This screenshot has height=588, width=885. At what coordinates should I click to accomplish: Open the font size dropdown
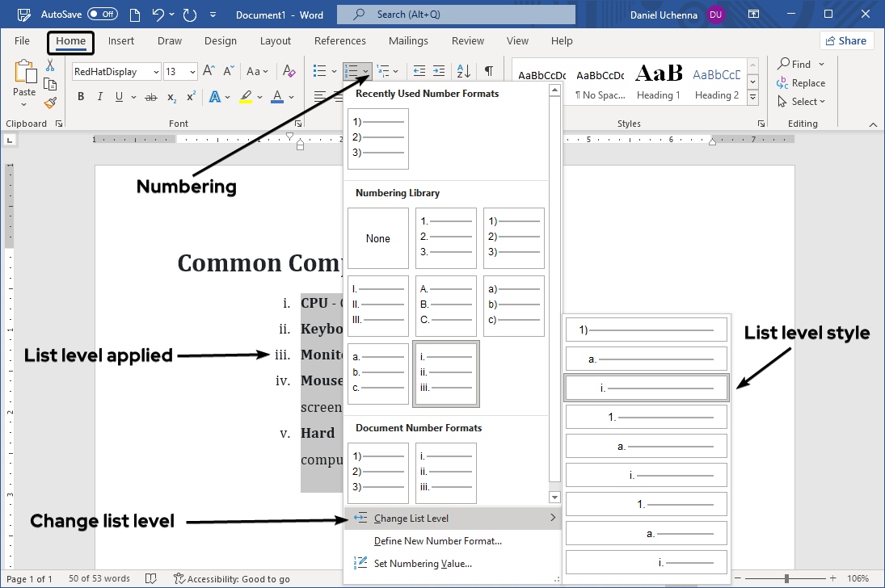[x=192, y=72]
